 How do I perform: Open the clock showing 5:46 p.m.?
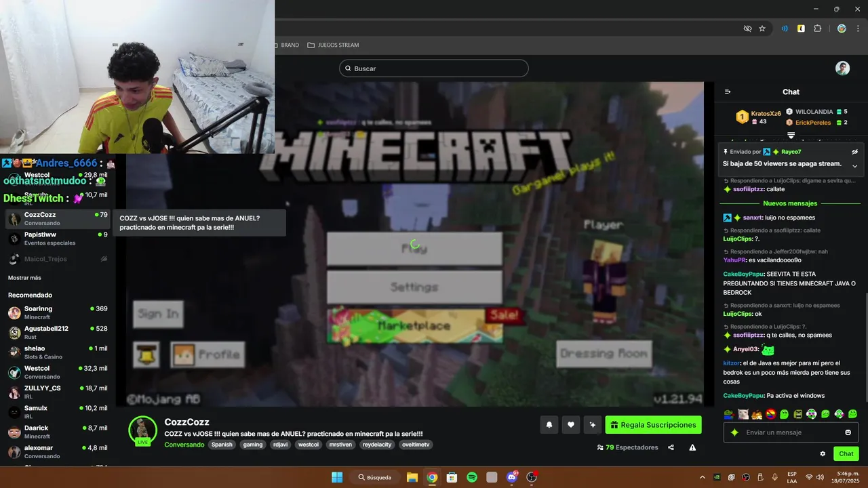pyautogui.click(x=846, y=477)
